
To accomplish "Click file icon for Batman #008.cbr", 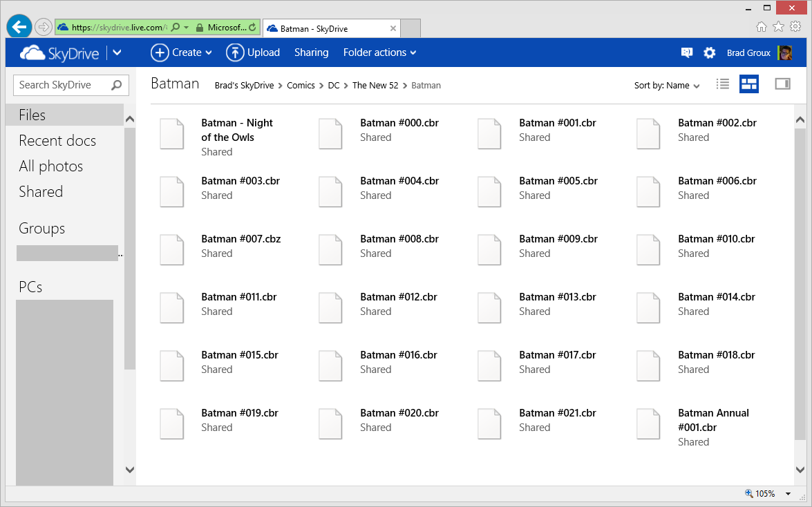I will coord(330,249).
